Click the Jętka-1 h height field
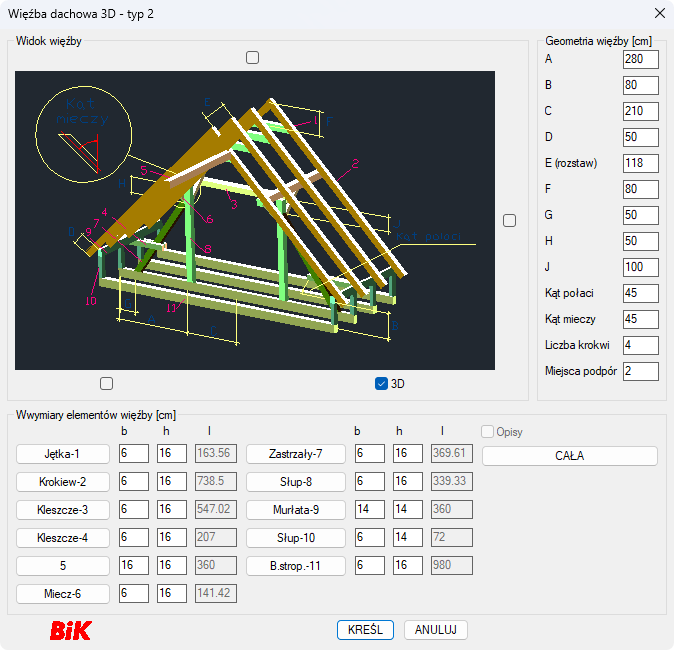The height and width of the screenshot is (650, 674). pos(172,454)
